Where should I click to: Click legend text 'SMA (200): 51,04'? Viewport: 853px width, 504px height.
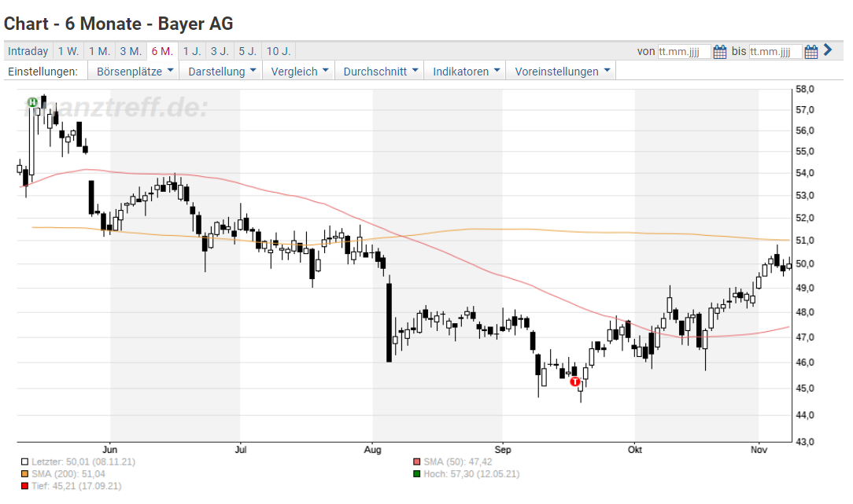pyautogui.click(x=68, y=474)
